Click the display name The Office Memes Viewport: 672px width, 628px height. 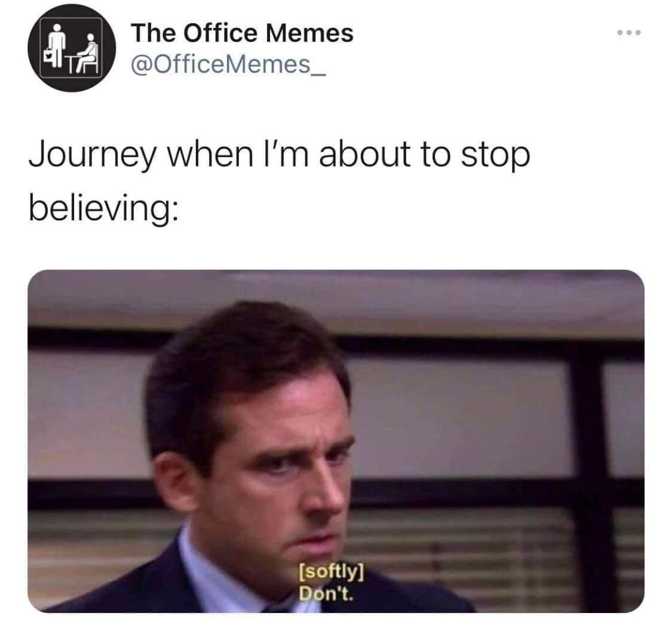[x=242, y=33]
